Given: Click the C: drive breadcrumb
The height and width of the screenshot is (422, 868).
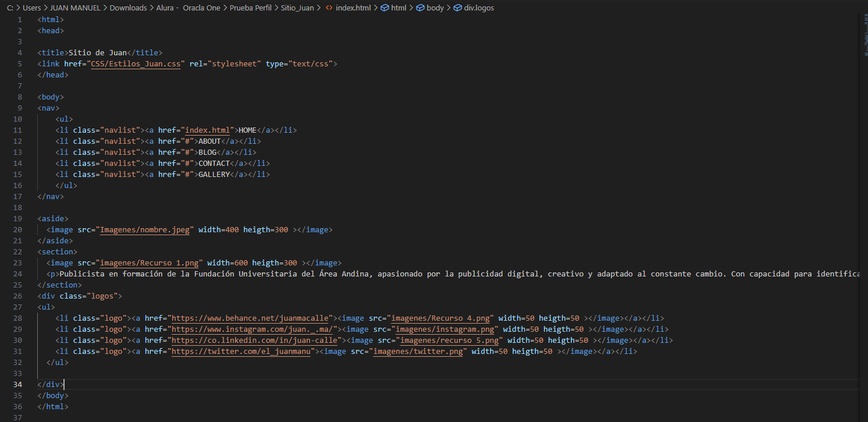Looking at the screenshot, I should pos(10,8).
